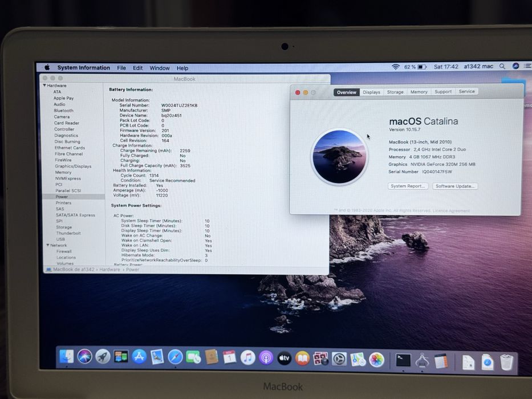The width and height of the screenshot is (532, 399).
Task: Select Firewall under Network
Action: (x=64, y=251)
